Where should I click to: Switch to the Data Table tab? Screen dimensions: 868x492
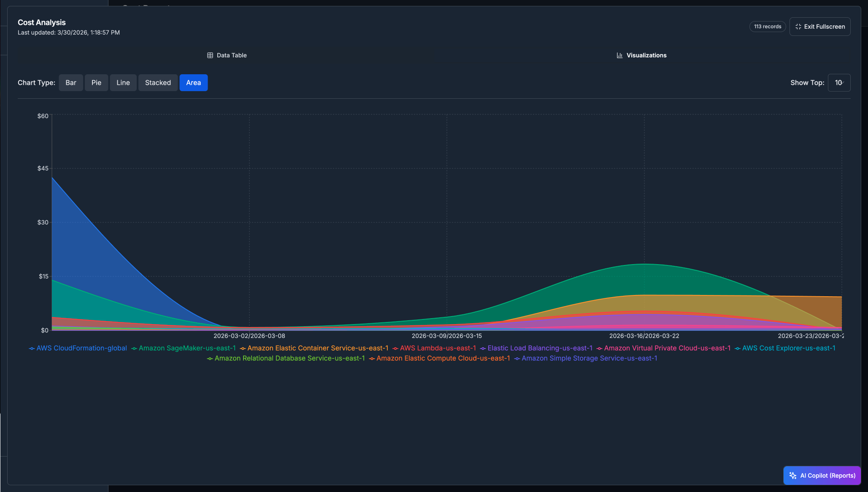[x=227, y=55]
